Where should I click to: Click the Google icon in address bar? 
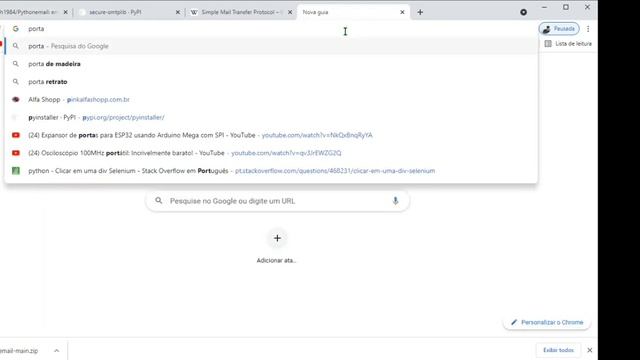[x=16, y=29]
